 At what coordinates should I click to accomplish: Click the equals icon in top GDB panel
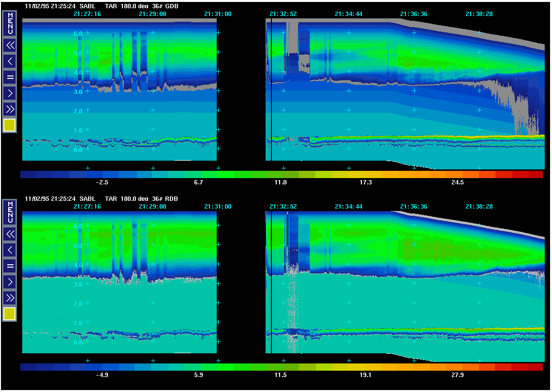pyautogui.click(x=10, y=77)
